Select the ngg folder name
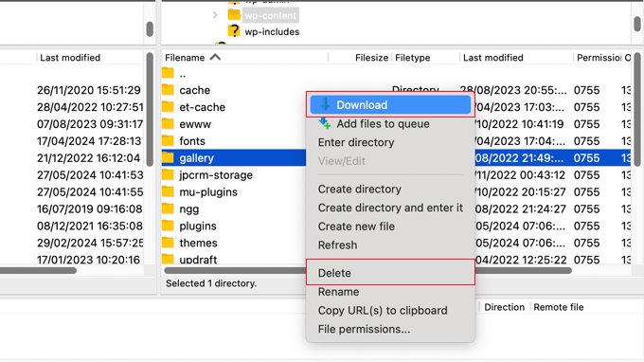 pyautogui.click(x=188, y=209)
